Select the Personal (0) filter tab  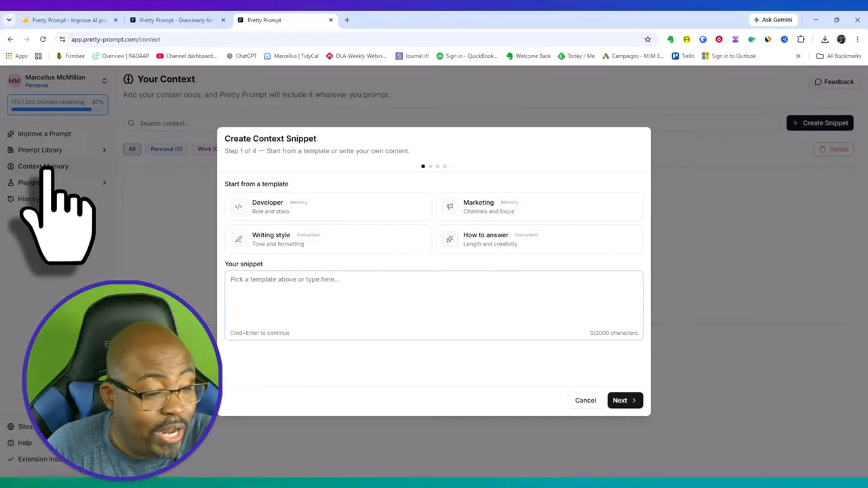tap(166, 149)
